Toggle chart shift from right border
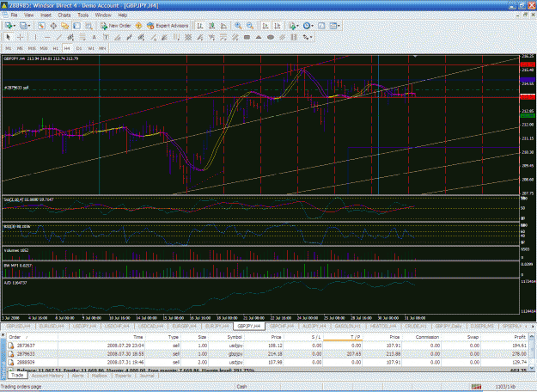Viewport: 537px width, 392px height. click(x=278, y=26)
